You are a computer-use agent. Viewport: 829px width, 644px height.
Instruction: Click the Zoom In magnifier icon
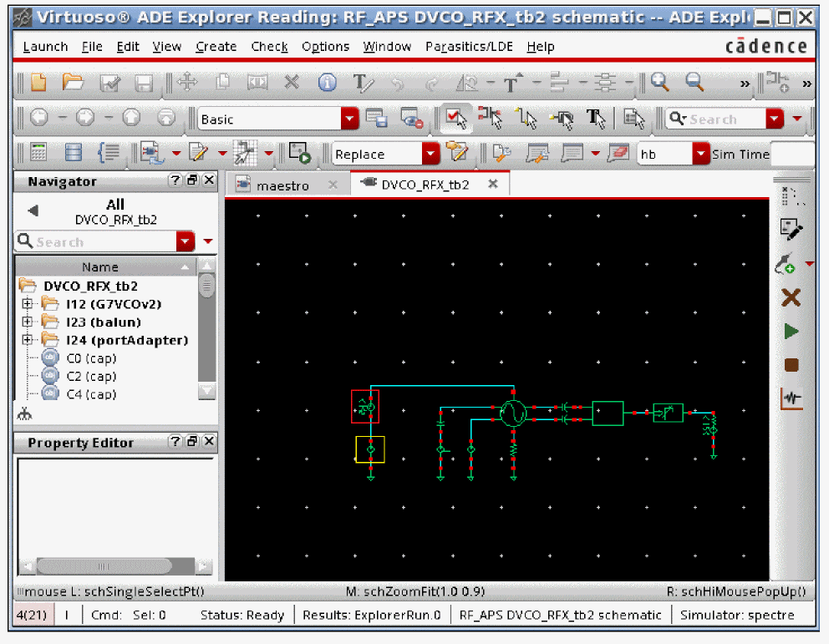[x=660, y=82]
